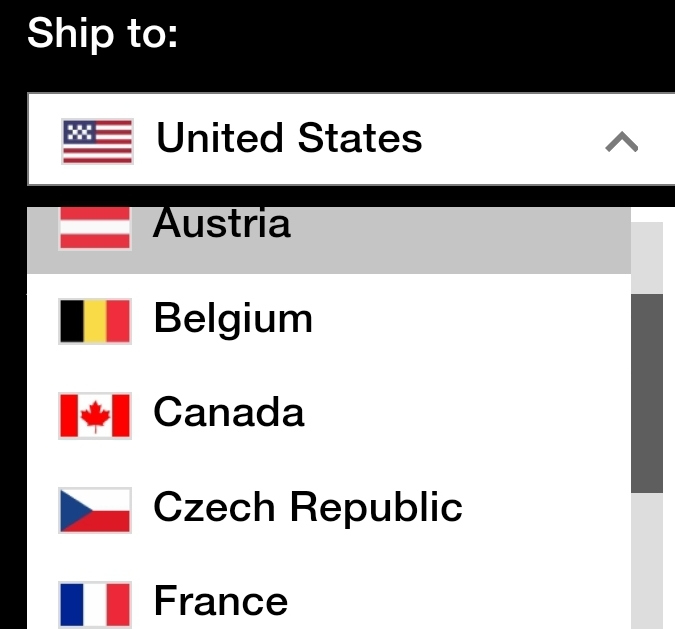Click the dark scrollbar thumb of country list
Screen dimensions: 675x629
tap(647, 392)
